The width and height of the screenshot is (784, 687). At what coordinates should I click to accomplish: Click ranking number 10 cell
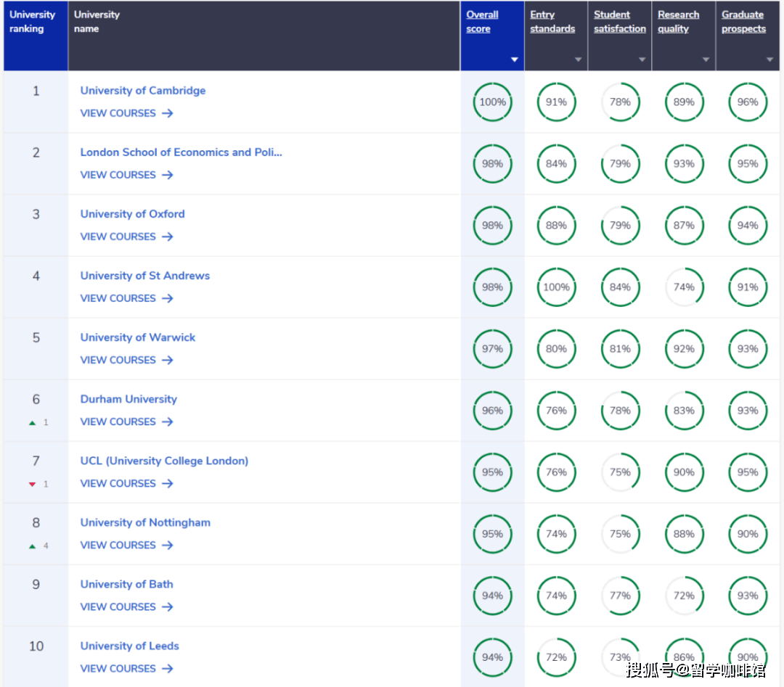(36, 657)
